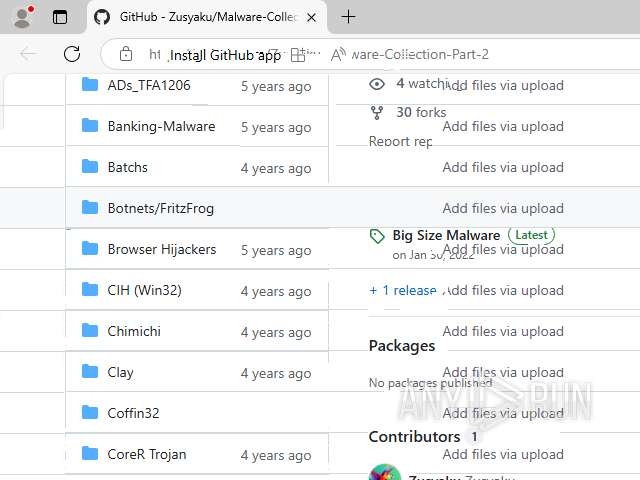This screenshot has width=640, height=480.
Task: Open the Clay folder
Action: point(120,372)
